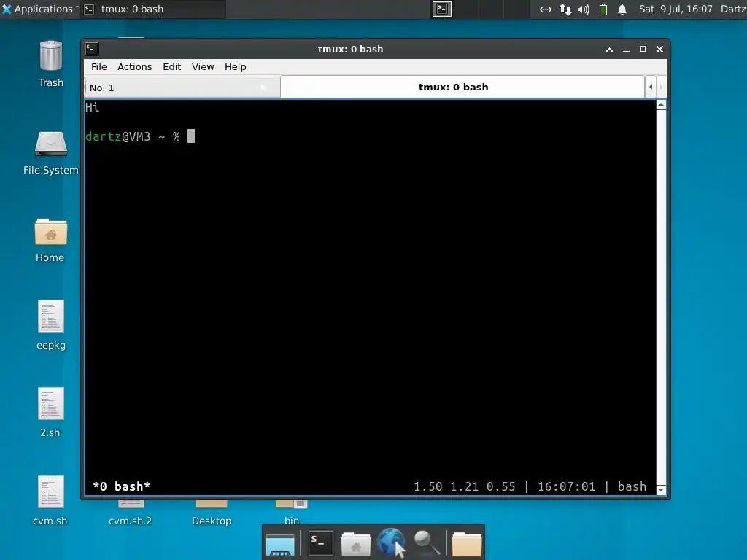Select the cvm.sh.2 file on desktop
This screenshot has width=747, height=560.
pyautogui.click(x=131, y=521)
